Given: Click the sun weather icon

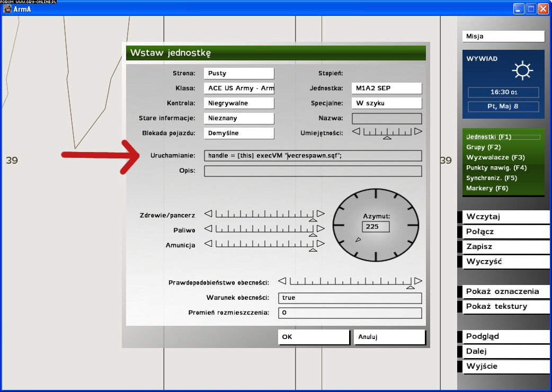Looking at the screenshot, I should point(522,70).
